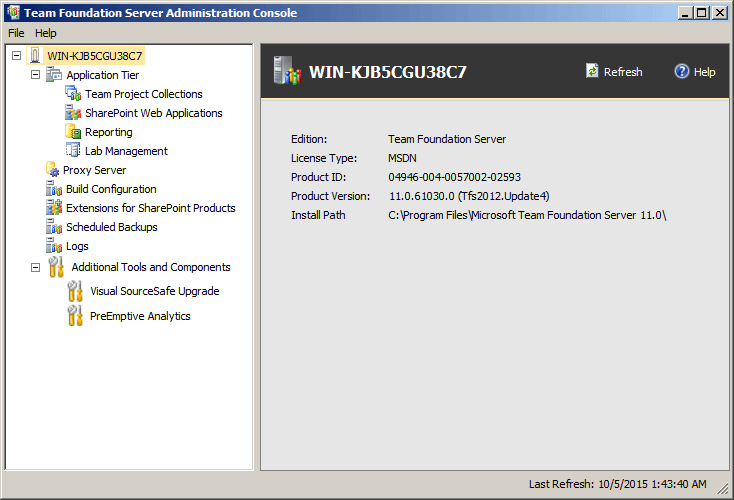Click the Edition value Team Foundation Server
The image size is (734, 500).
(447, 139)
